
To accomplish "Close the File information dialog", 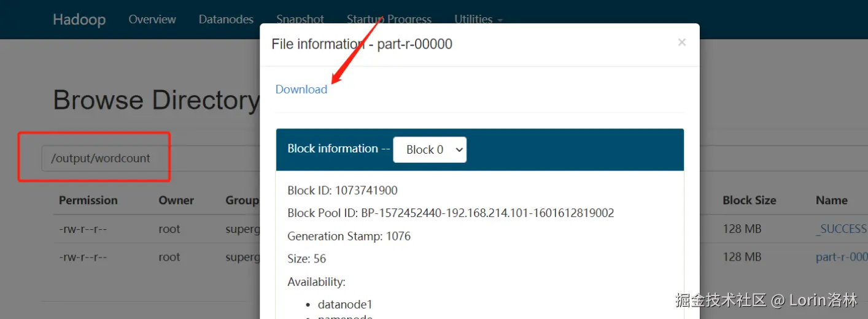I will [x=681, y=42].
